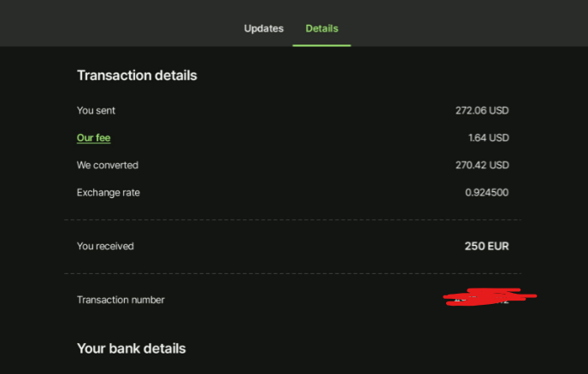Click the dashed divider above 'Transaction number'
This screenshot has width=588, height=374.
coord(292,274)
